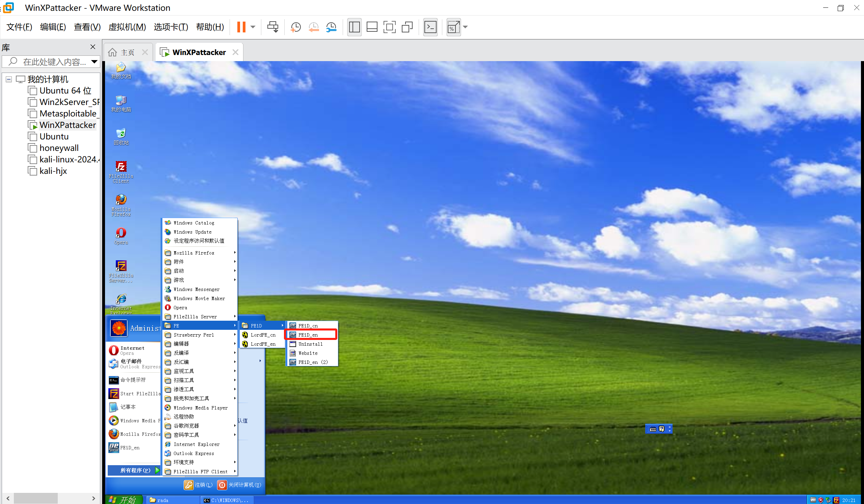Screen dimensions: 864x504
Task: Open the pause button dropdown arrow
Action: tap(253, 27)
